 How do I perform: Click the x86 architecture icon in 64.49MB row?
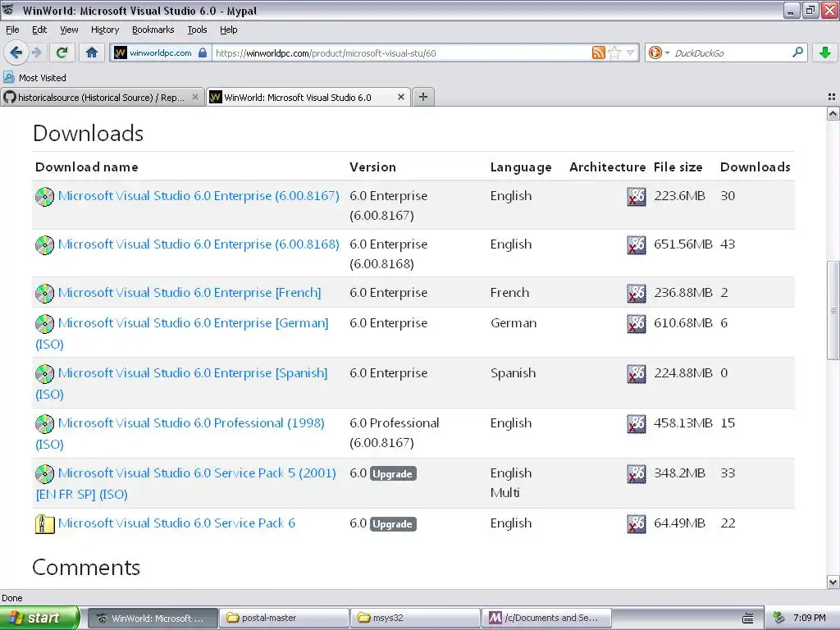[x=637, y=524]
